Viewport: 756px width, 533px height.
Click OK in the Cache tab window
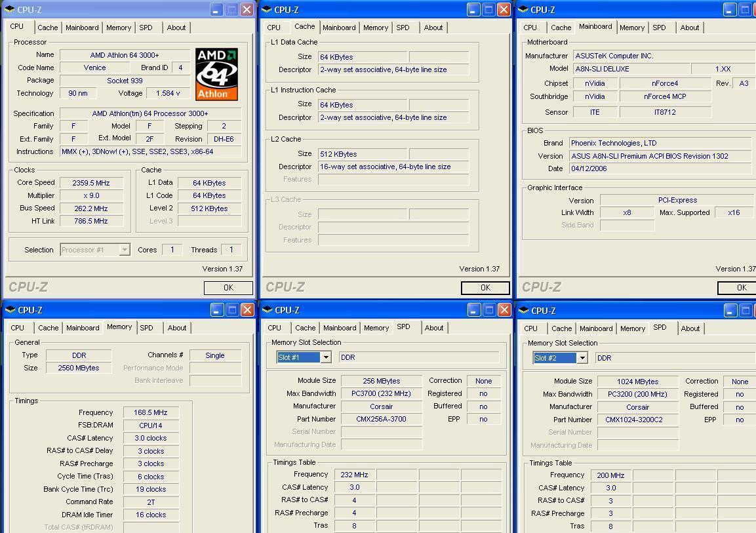[485, 288]
